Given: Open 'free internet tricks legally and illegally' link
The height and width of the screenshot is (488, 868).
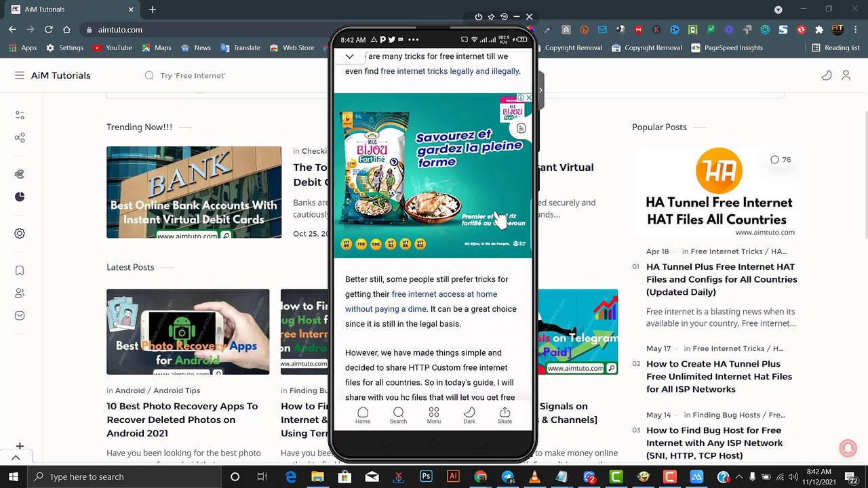Looking at the screenshot, I should click(x=450, y=71).
